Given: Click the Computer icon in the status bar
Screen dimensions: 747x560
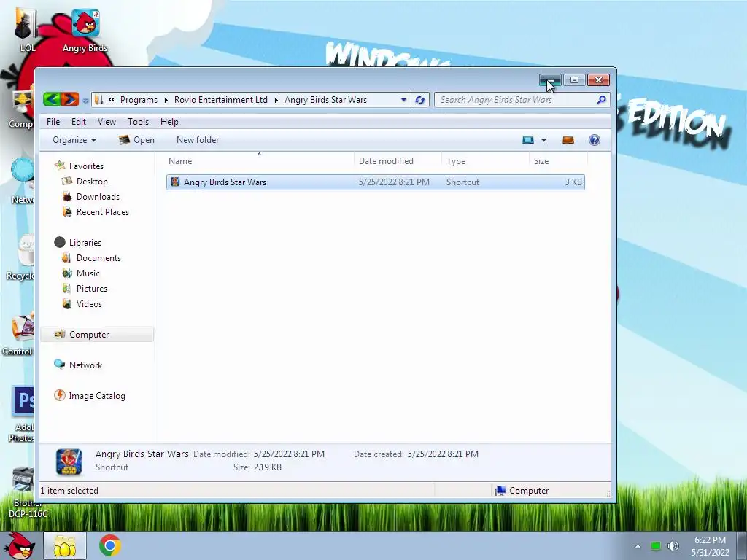Looking at the screenshot, I should click(500, 491).
